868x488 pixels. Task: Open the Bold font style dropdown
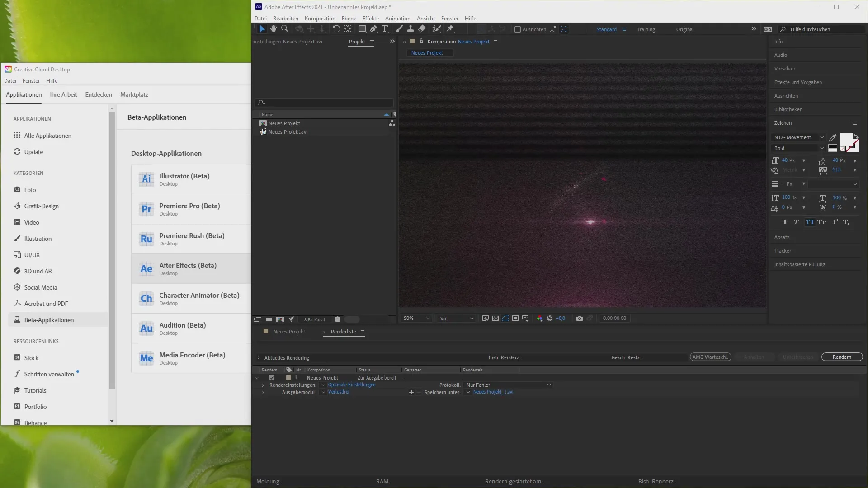click(798, 148)
